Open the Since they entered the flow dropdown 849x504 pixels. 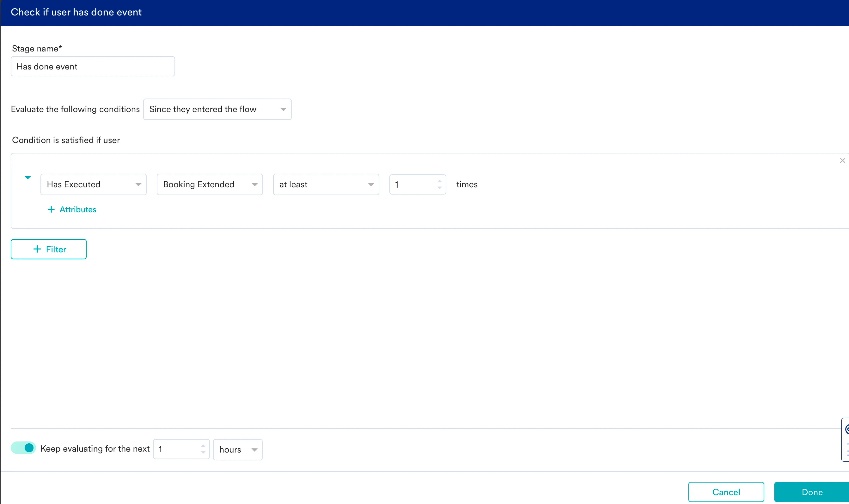[x=217, y=109]
